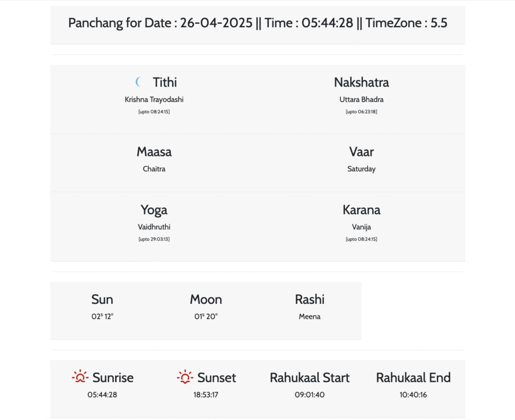The height and width of the screenshot is (420, 515).
Task: Click the Panchang date and time header
Action: (257, 23)
